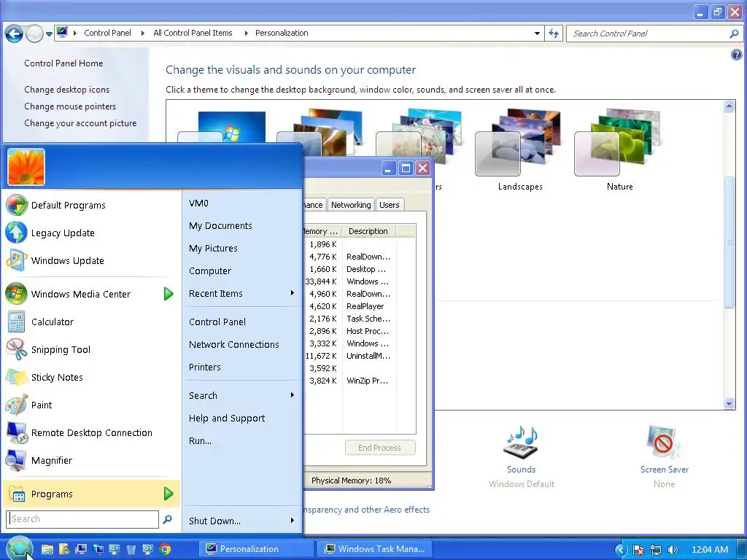Screen dimensions: 747x560
Task: Click the magnifying glass in Control Panel search
Action: pos(734,34)
